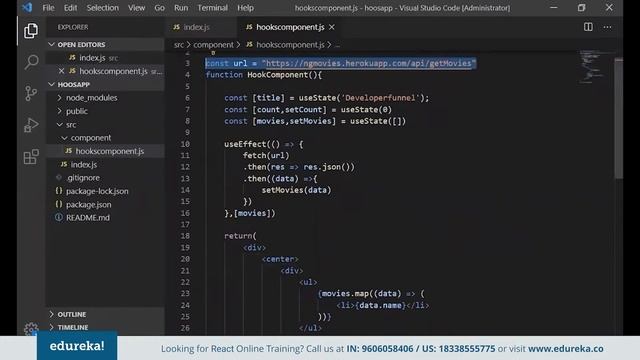Open the editor More Actions menu

click(x=607, y=27)
